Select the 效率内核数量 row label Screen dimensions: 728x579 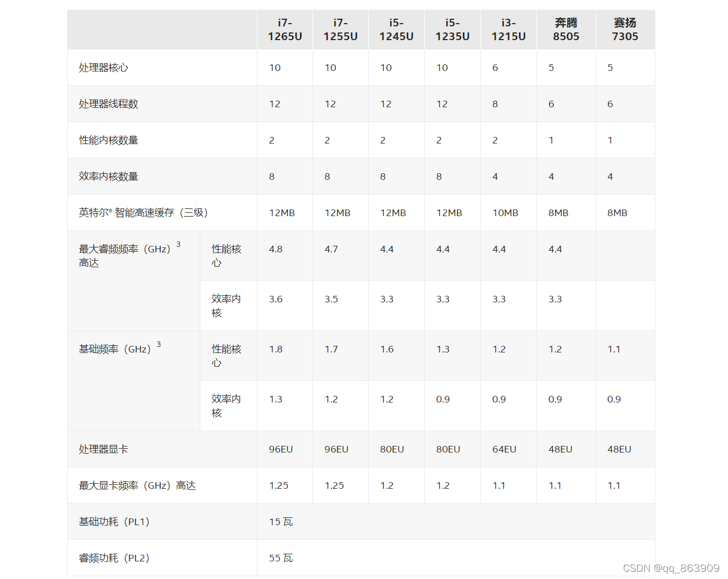108,177
